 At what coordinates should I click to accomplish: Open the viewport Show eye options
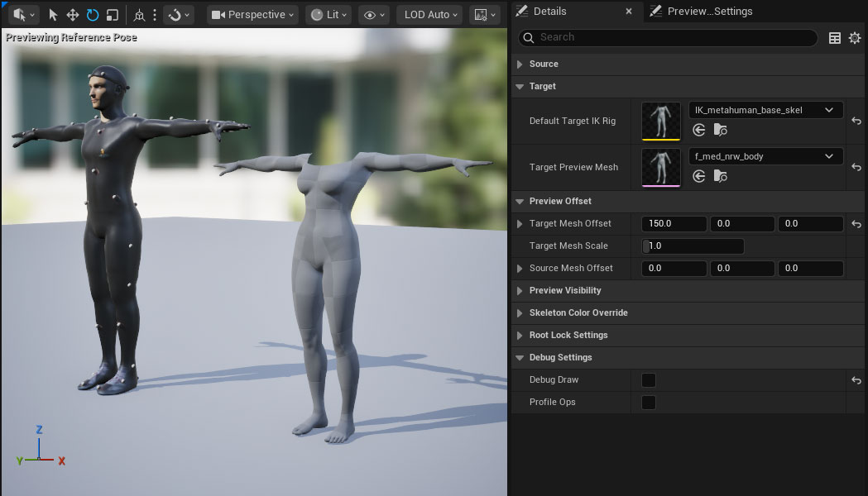point(374,15)
